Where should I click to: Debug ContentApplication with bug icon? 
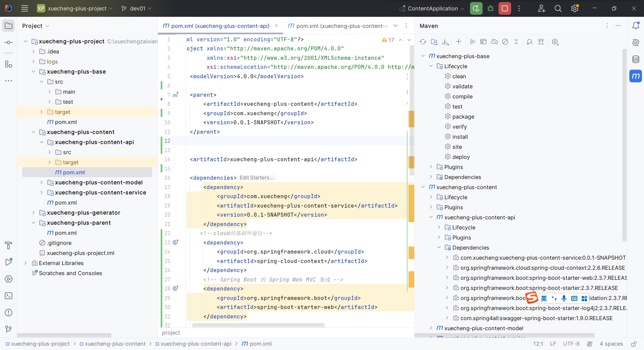click(490, 8)
